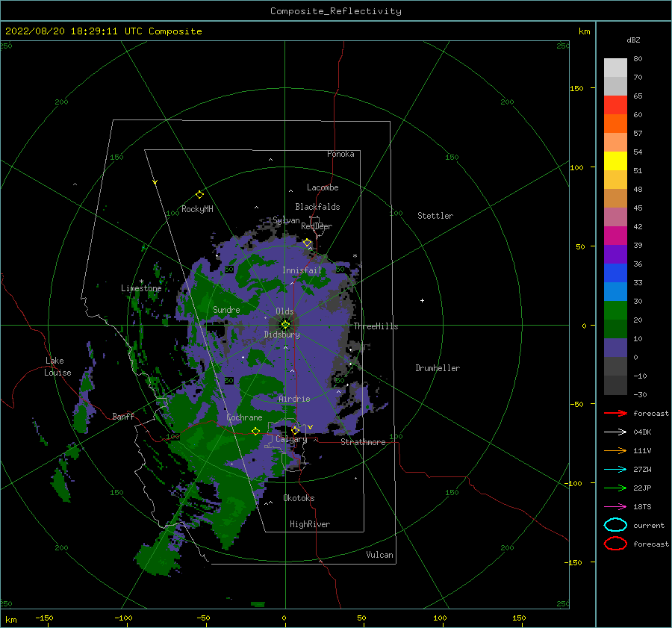Select the radar site diamond between Olds and Didsbury
The image size is (672, 628).
tap(285, 325)
